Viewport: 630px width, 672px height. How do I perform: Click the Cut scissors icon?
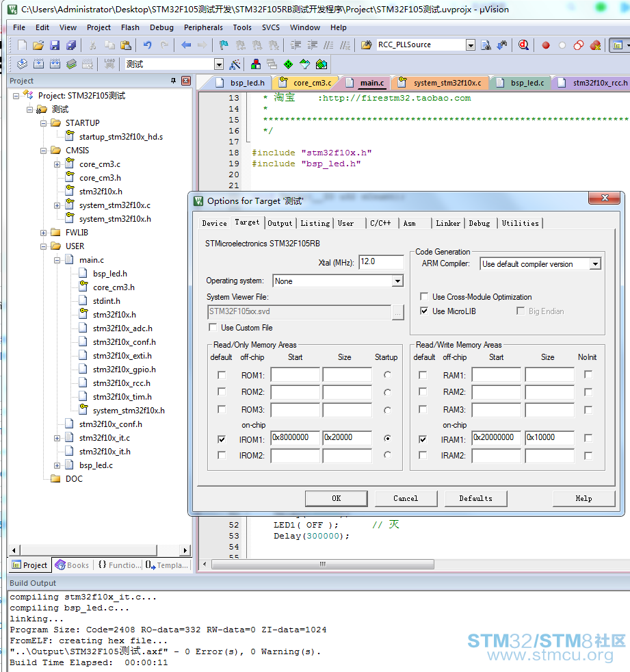(x=92, y=45)
